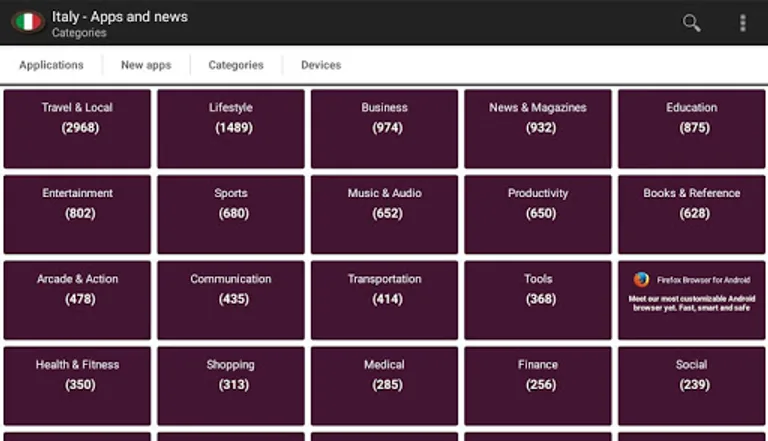Tap the search magnifier icon
The image size is (768, 441).
(x=691, y=23)
